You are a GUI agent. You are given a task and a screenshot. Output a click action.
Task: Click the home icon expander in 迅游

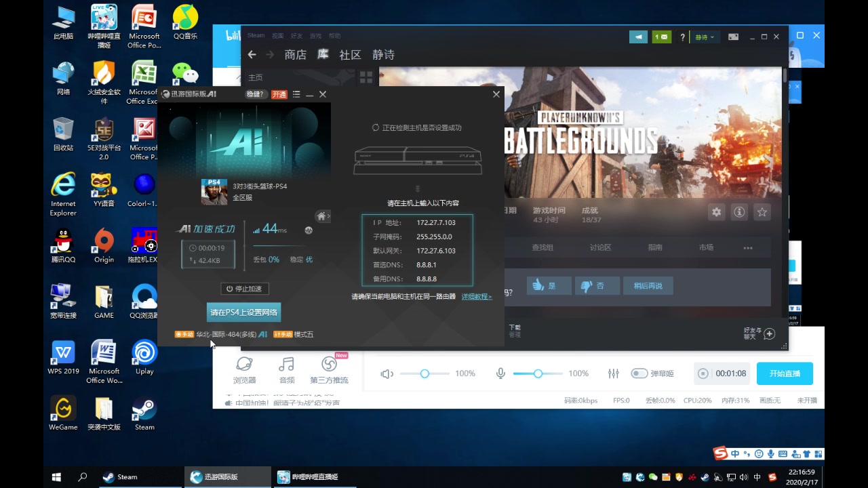(x=323, y=216)
